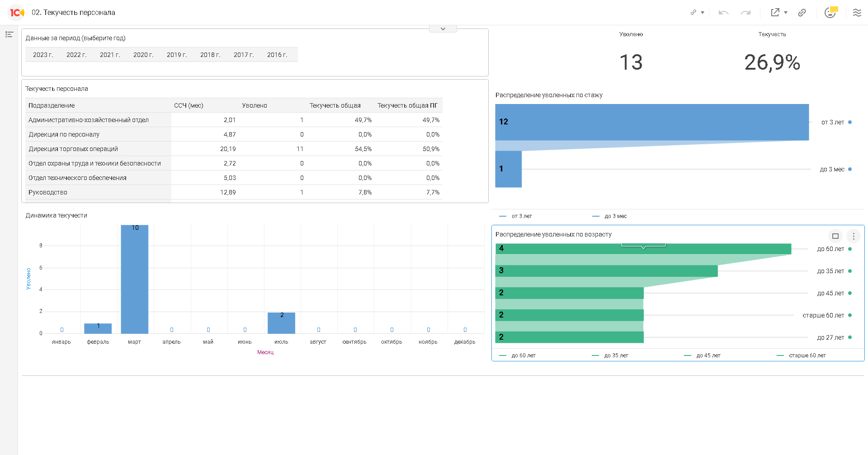Click the февраль bar showing 1
This screenshot has width=868, height=455.
point(98,328)
